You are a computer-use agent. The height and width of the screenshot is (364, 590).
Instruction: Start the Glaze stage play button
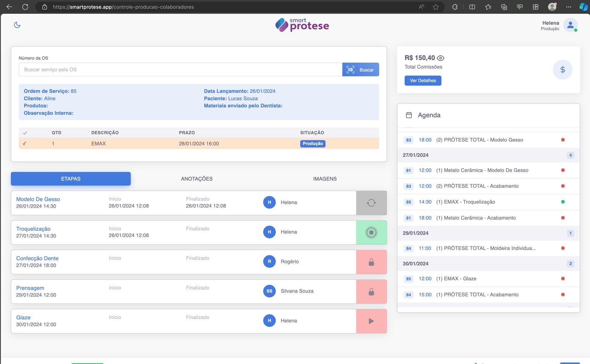371,321
